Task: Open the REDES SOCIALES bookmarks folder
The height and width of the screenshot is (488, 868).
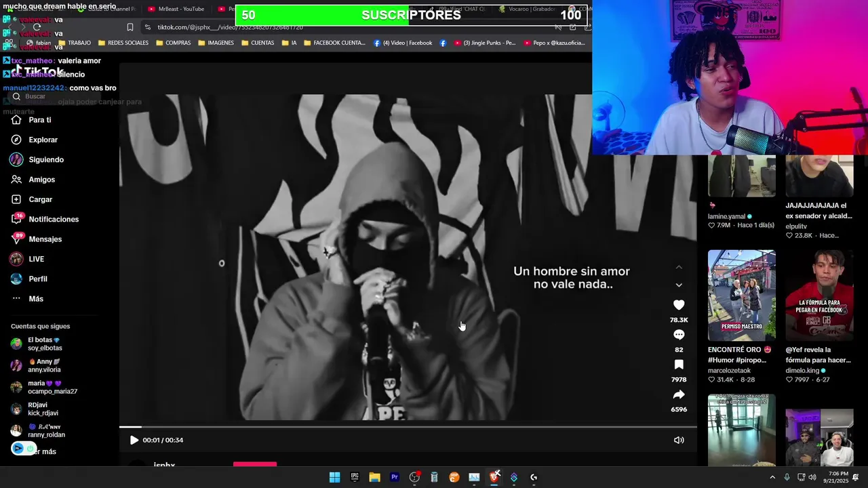Action: (123, 43)
